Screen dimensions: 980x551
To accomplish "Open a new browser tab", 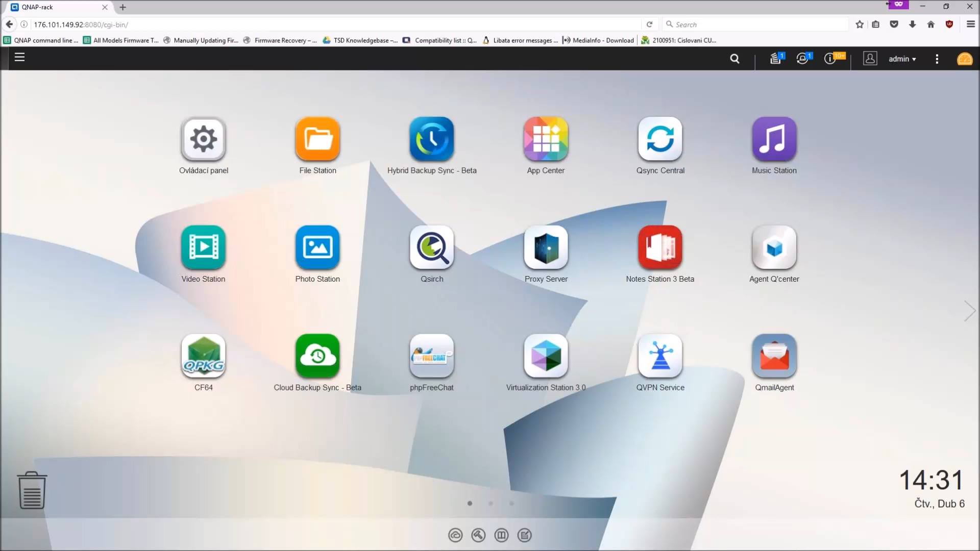I will tap(122, 7).
